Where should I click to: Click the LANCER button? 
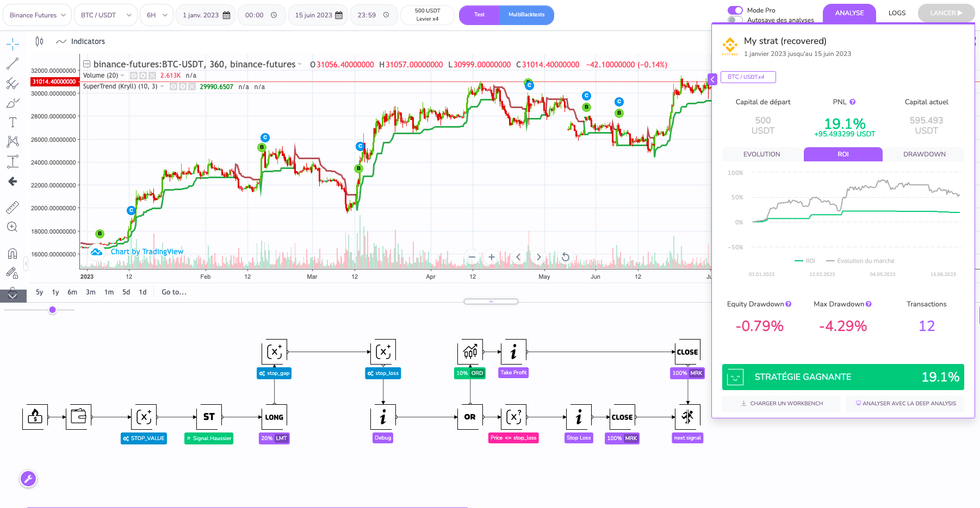946,13
